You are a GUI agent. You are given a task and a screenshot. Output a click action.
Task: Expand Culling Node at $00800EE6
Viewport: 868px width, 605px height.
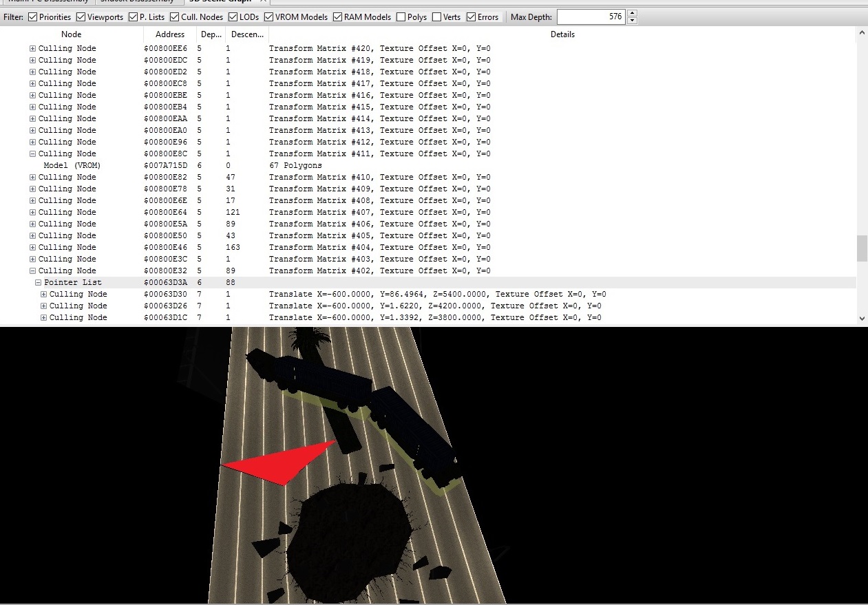coord(32,49)
